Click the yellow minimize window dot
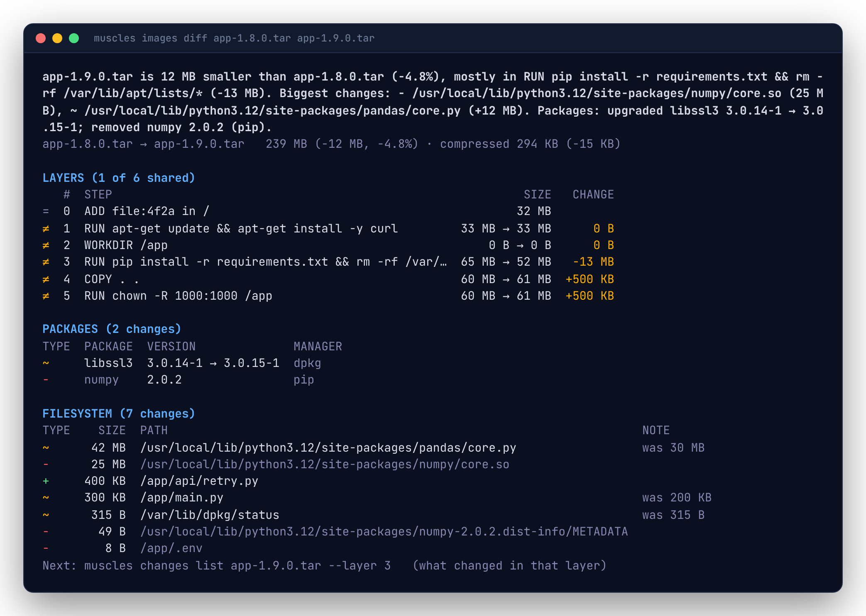Screen dimensions: 866x616 tap(57, 38)
